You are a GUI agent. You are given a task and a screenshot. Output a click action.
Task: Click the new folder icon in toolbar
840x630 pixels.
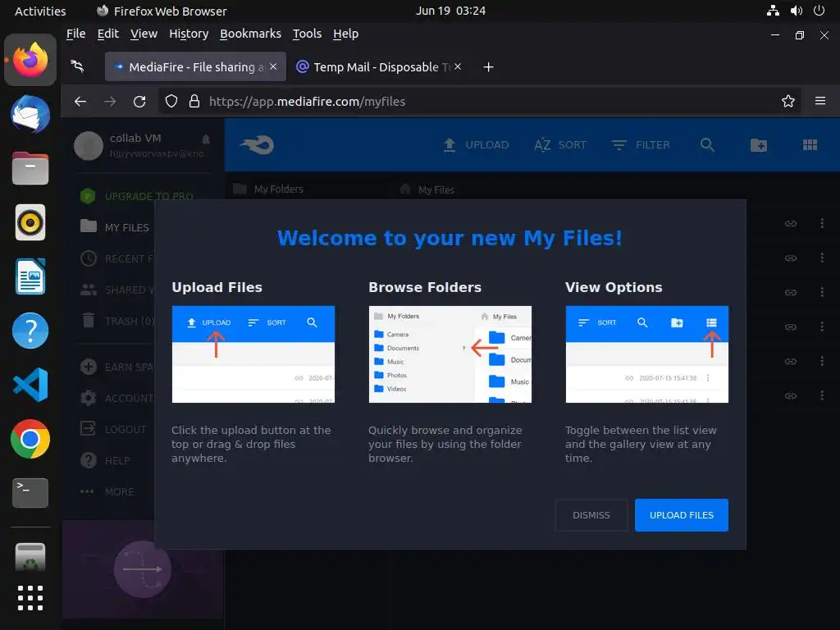point(759,145)
